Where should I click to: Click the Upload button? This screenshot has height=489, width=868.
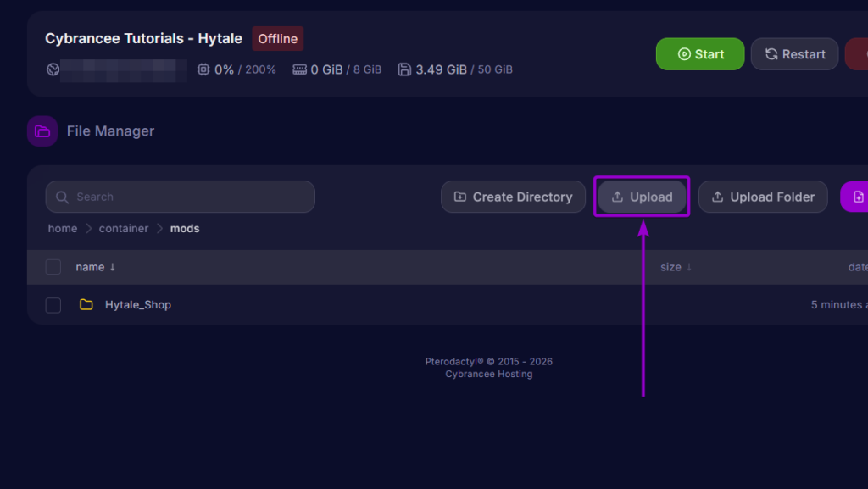[x=642, y=197]
